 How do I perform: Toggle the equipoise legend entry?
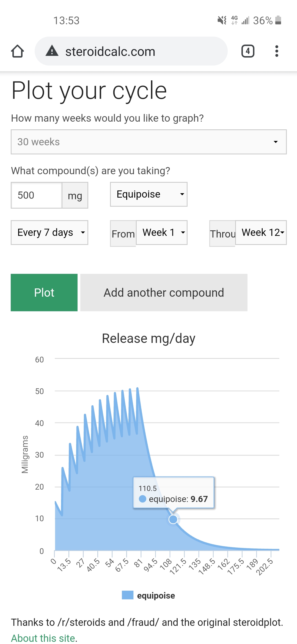tap(148, 596)
